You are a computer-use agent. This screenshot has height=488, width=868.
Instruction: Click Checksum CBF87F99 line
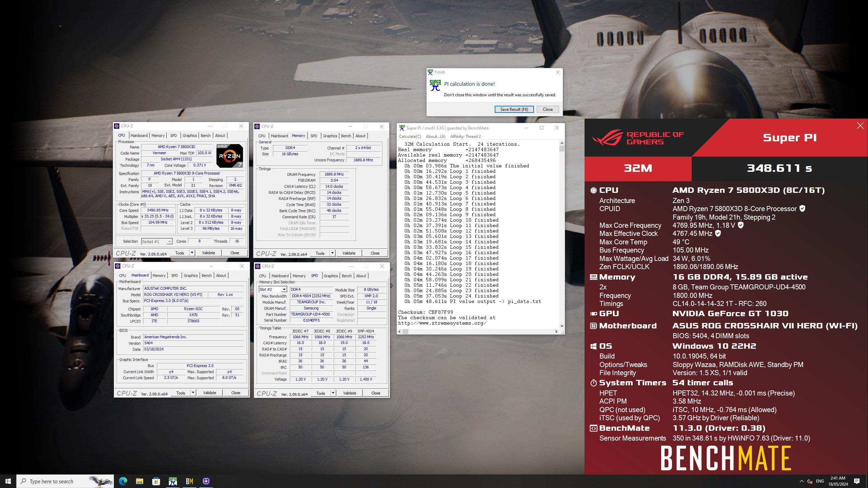(425, 312)
